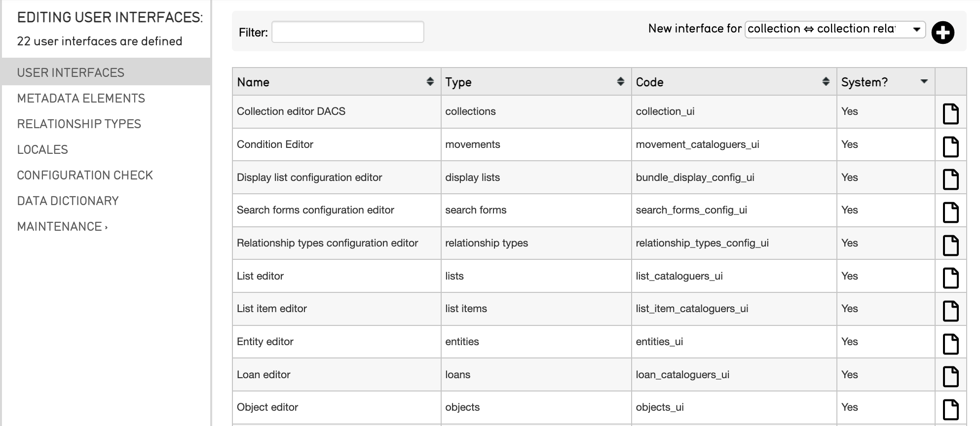Screen dimensions: 980x426
Task: Sort table by Type column
Action: (620, 82)
